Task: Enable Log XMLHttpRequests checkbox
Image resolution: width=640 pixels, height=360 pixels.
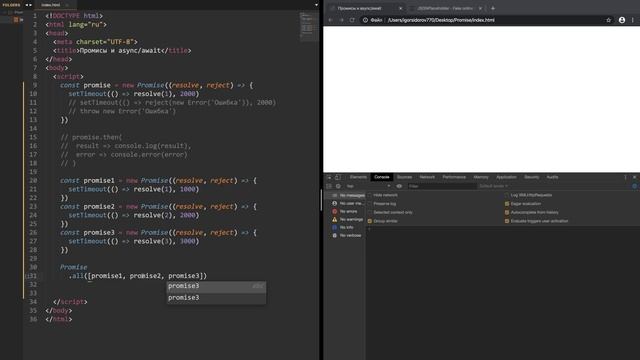Action: tap(507, 195)
